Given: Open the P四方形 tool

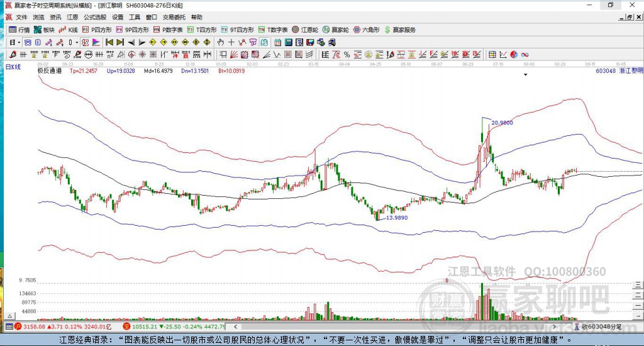Looking at the screenshot, I should pyautogui.click(x=97, y=30).
